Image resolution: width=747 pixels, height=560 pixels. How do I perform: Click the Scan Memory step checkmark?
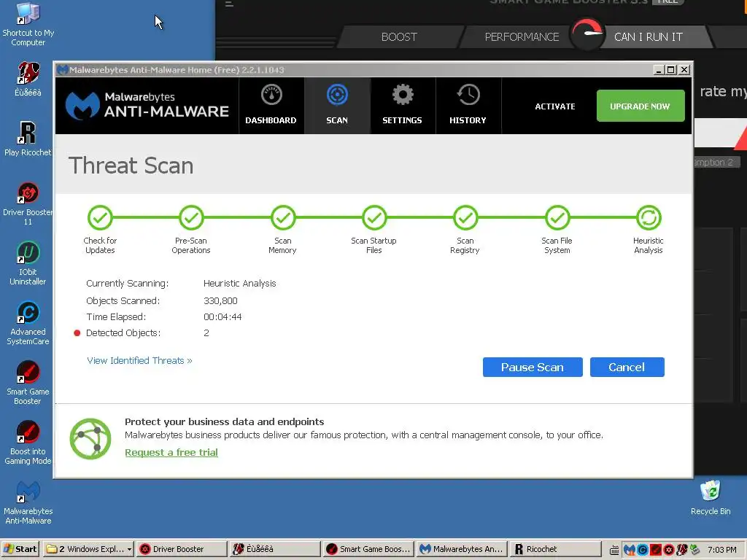[x=283, y=217]
